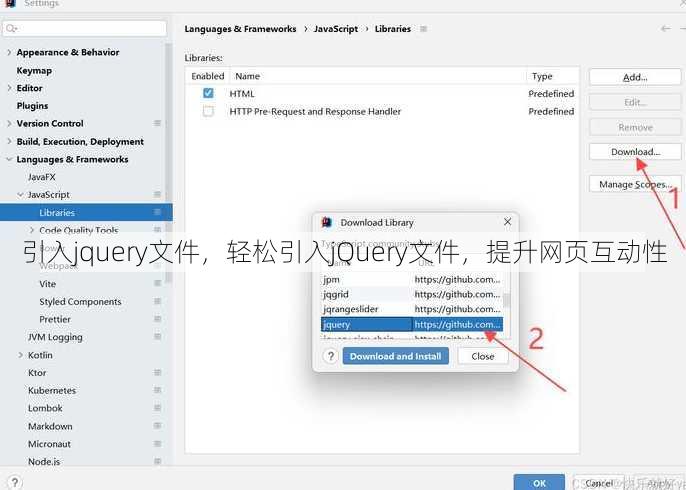Collapse the JavaScript tree node

21,195
